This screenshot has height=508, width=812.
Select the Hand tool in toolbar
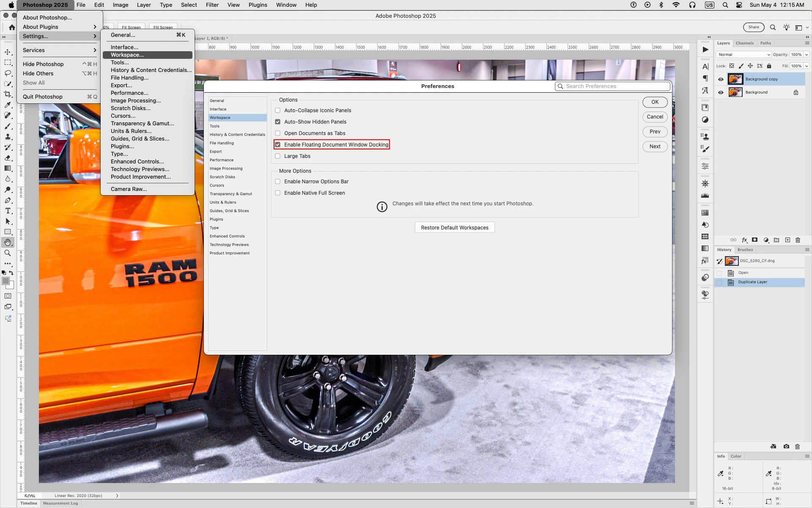8,242
